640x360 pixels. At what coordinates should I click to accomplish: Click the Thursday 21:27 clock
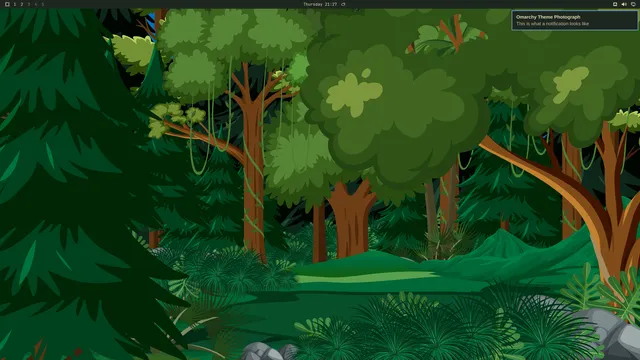(320, 4)
